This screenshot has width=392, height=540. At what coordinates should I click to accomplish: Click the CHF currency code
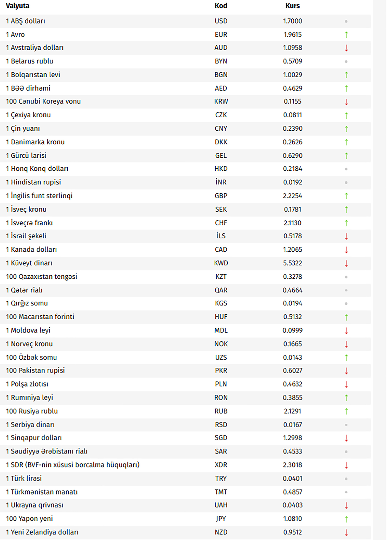pos(221,223)
